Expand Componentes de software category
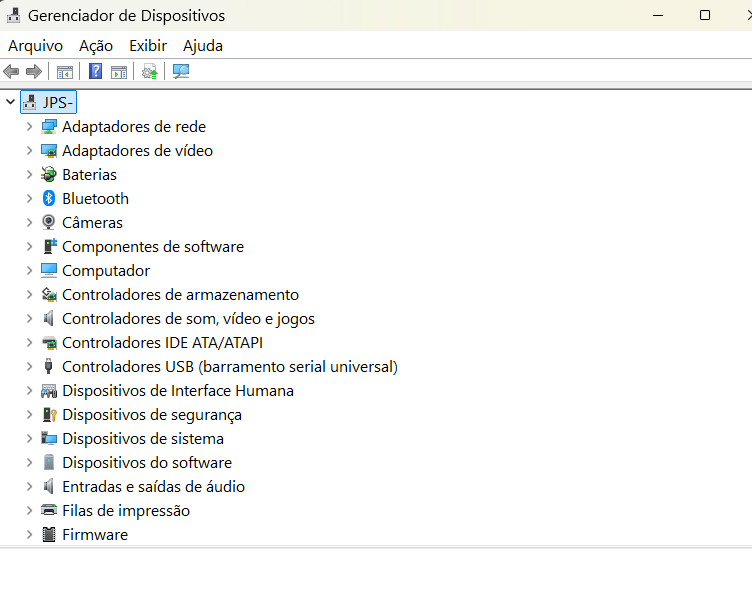Viewport: 752px width, 605px height. click(x=29, y=247)
